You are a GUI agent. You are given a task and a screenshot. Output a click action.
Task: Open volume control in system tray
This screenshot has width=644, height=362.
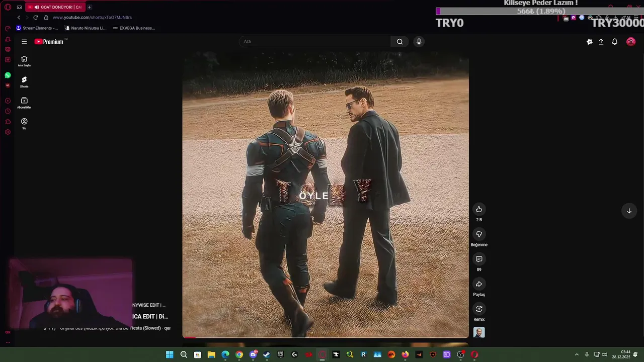(x=604, y=354)
